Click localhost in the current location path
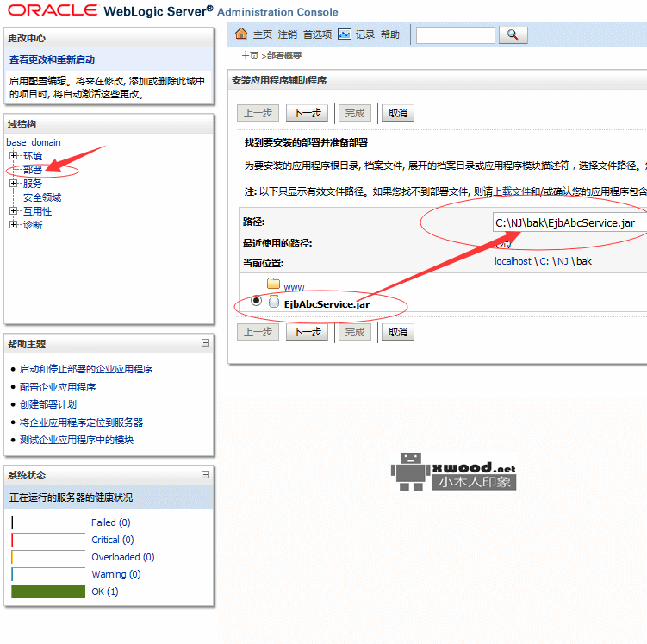The image size is (647, 644). tap(513, 261)
